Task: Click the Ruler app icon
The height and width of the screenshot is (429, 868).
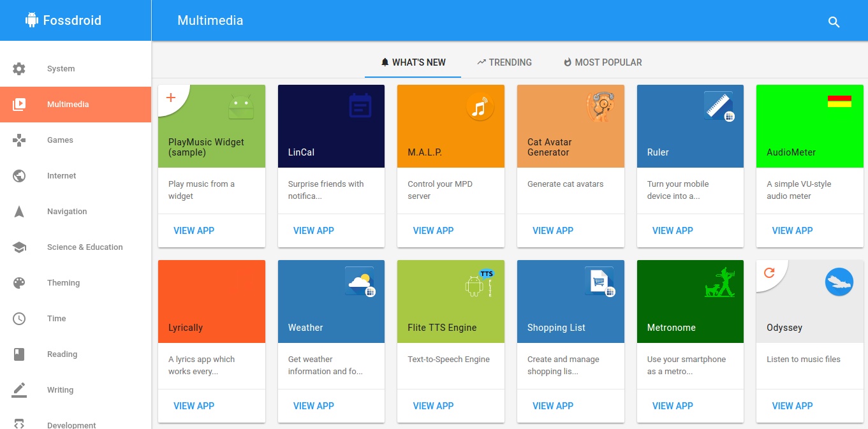Action: tap(719, 106)
